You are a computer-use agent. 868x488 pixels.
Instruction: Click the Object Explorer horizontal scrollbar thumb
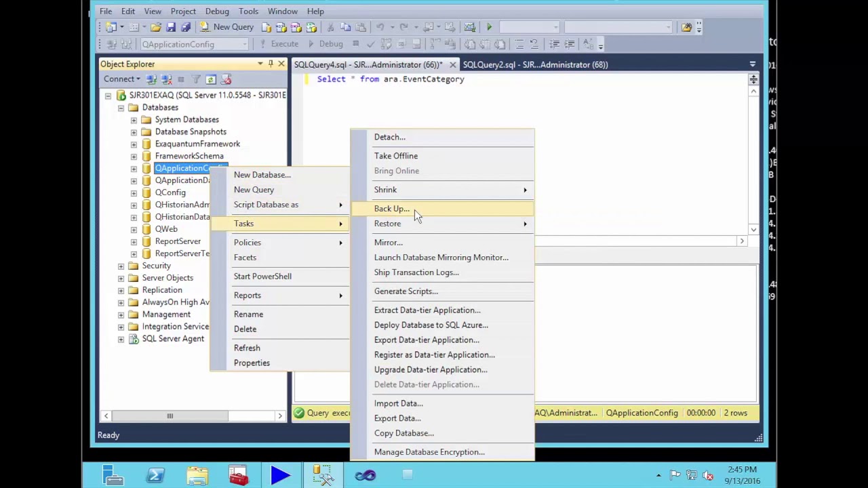pyautogui.click(x=170, y=416)
